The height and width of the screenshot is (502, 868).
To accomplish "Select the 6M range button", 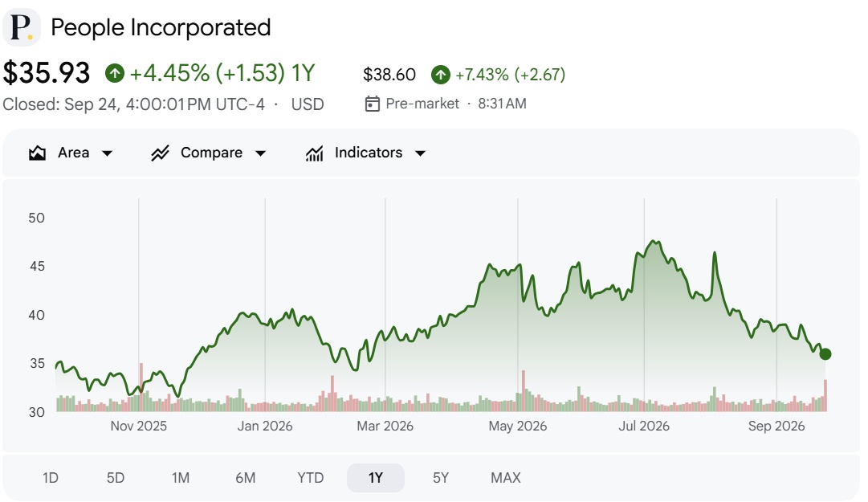I will coord(245,478).
